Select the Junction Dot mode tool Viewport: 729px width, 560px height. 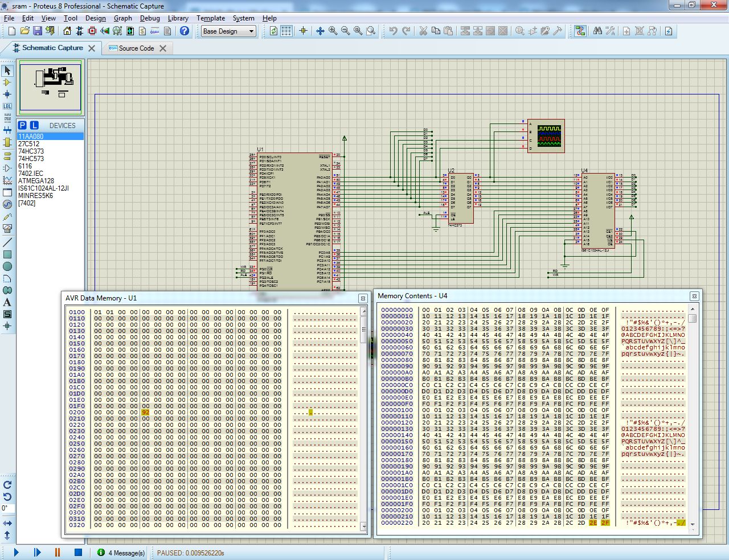[7, 94]
